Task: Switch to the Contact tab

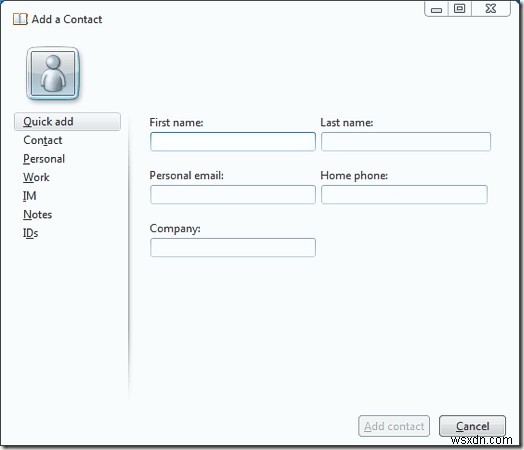Action: click(x=43, y=140)
